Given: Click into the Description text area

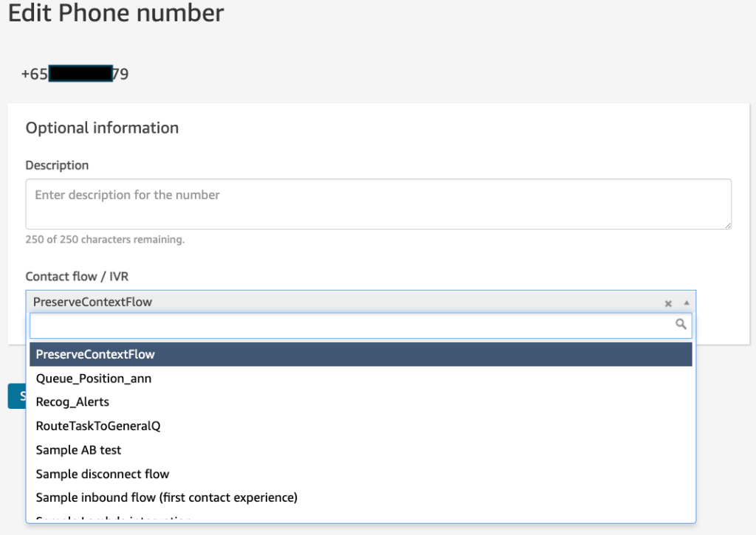Looking at the screenshot, I should 378,204.
